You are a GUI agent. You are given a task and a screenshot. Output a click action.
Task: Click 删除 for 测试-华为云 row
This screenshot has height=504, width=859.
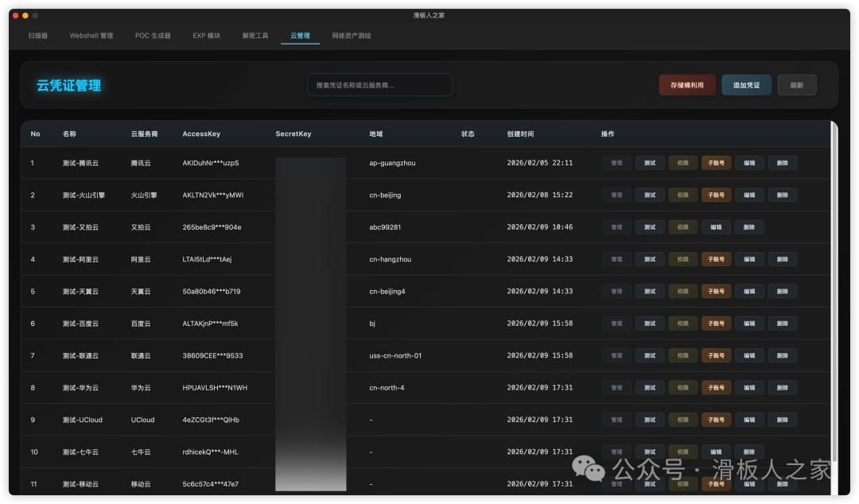coord(783,387)
